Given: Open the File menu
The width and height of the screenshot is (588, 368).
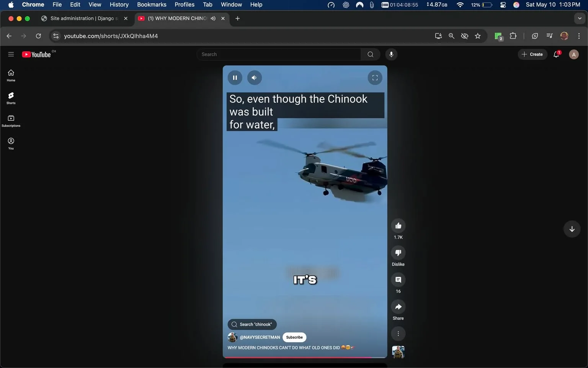Looking at the screenshot, I should (x=57, y=5).
